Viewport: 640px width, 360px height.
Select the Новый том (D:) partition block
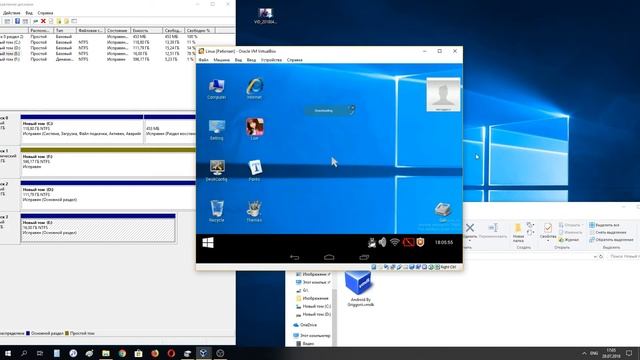(x=108, y=195)
